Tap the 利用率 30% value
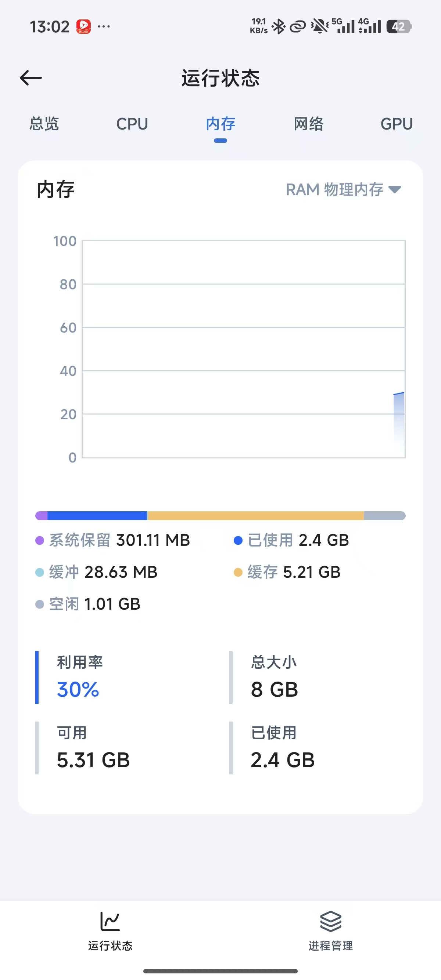The image size is (441, 980). click(x=78, y=689)
